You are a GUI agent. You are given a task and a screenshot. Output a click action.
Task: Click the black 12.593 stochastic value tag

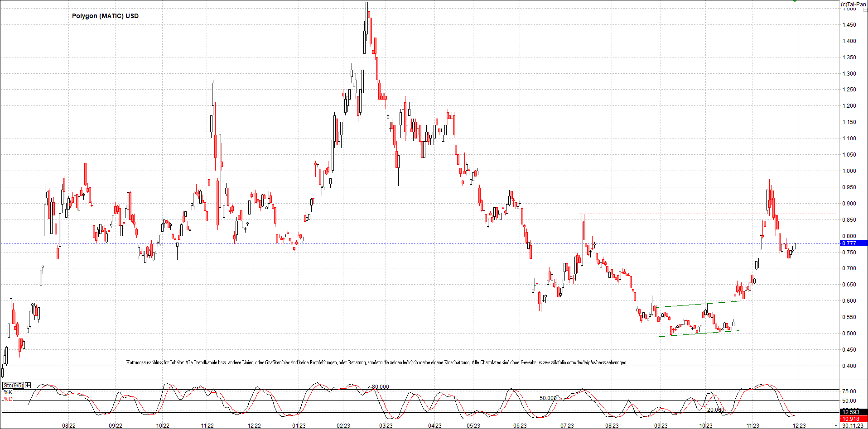pyautogui.click(x=854, y=412)
